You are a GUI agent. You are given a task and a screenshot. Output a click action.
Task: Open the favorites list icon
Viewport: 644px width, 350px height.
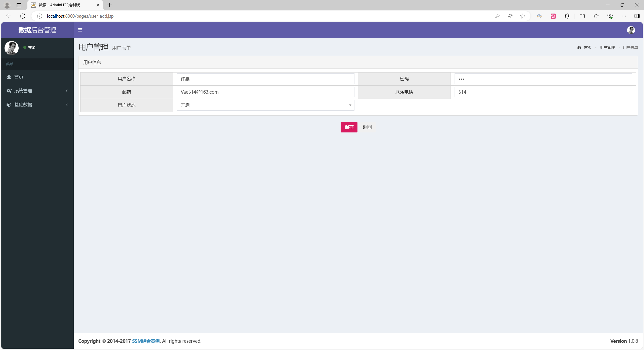tap(596, 16)
